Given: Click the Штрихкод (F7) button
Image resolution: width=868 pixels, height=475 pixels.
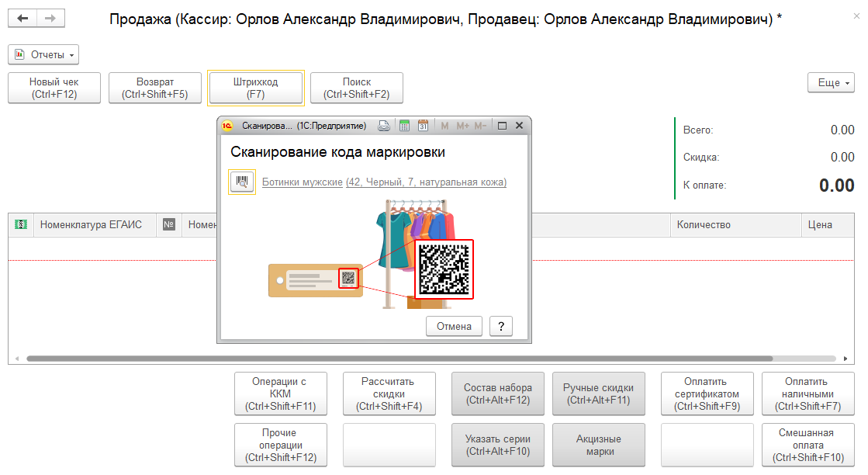Looking at the screenshot, I should pos(256,88).
